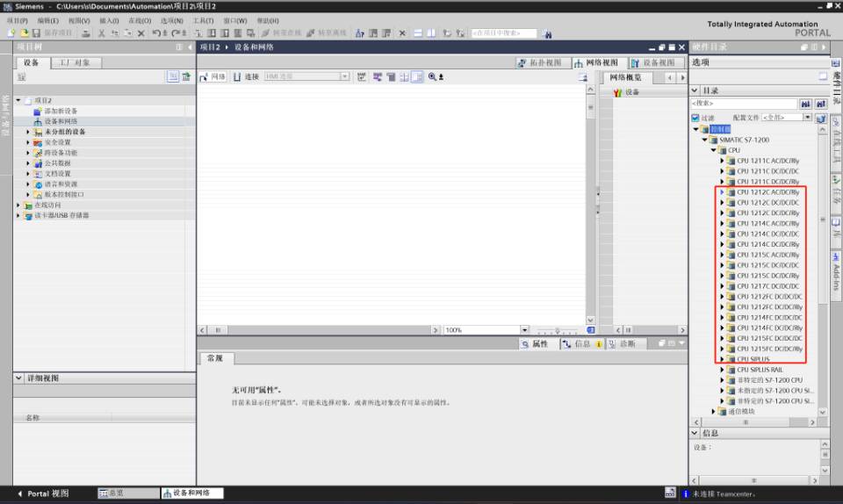Select 读卡器/USB 存储器 tree item
The width and height of the screenshot is (843, 504).
(x=61, y=215)
